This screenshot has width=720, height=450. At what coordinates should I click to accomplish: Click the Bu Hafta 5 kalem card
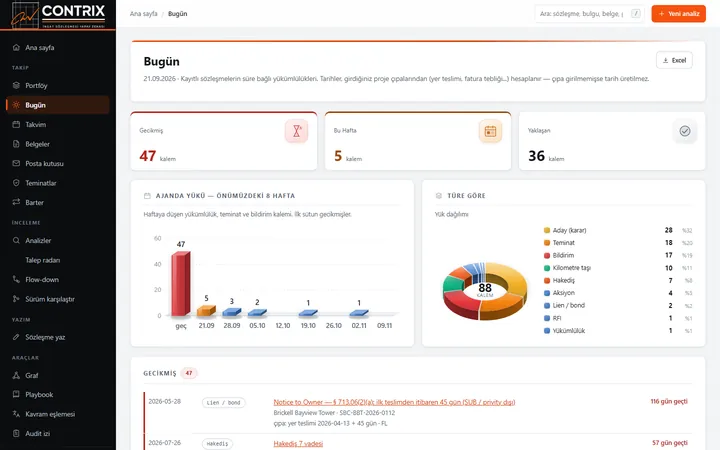418,141
